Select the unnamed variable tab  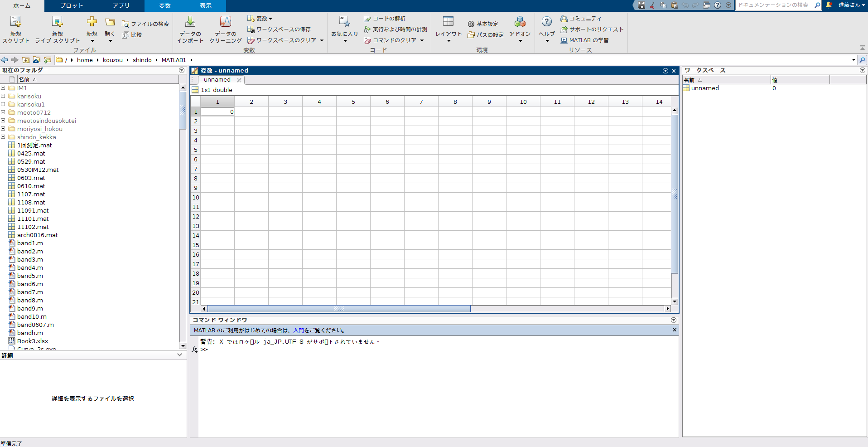point(217,80)
